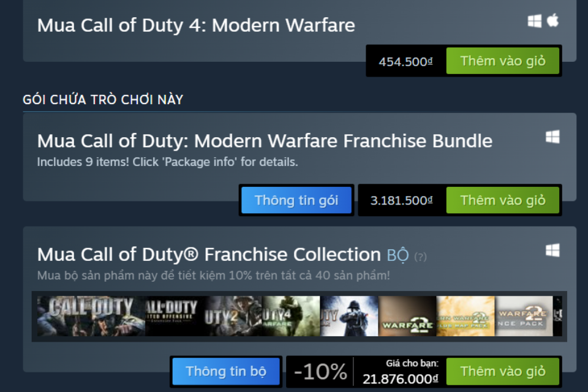Click the Resurgence Pack thumbnail at far right
Viewport: 588px width, 392px height.
click(524, 315)
